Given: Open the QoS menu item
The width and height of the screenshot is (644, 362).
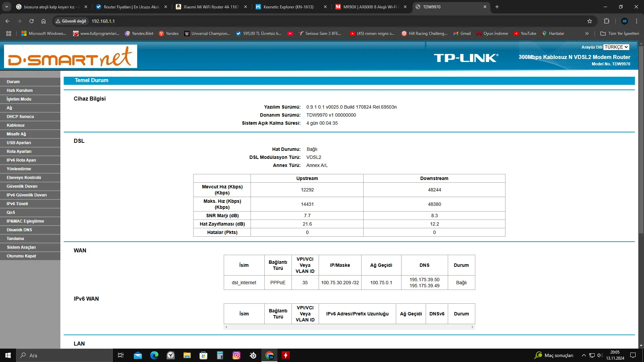Looking at the screenshot, I should [x=30, y=213].
